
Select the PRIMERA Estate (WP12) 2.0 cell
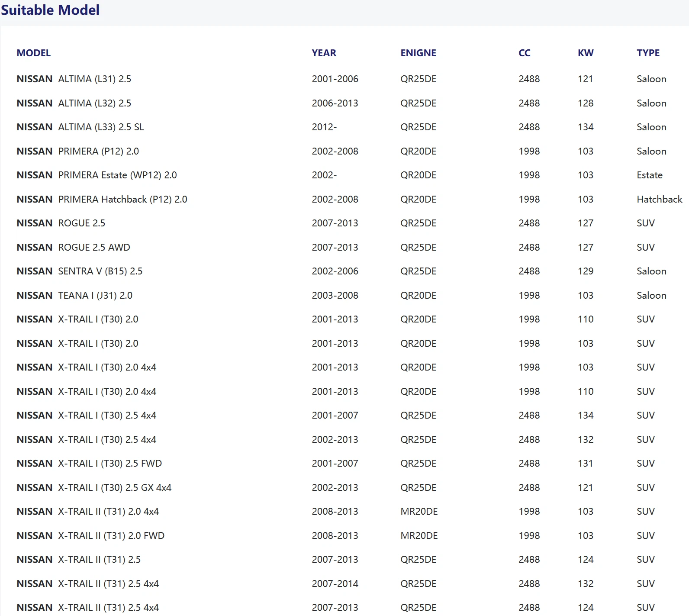pyautogui.click(x=97, y=175)
